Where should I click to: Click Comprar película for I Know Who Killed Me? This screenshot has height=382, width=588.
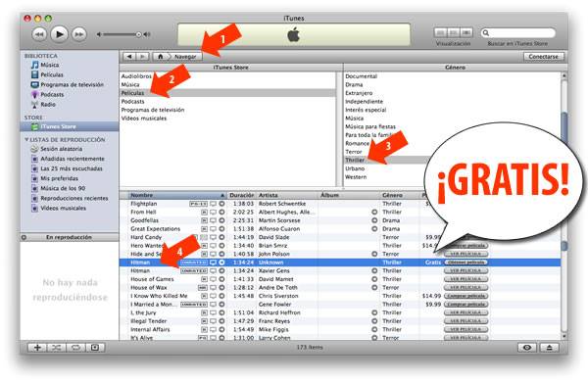(465, 296)
